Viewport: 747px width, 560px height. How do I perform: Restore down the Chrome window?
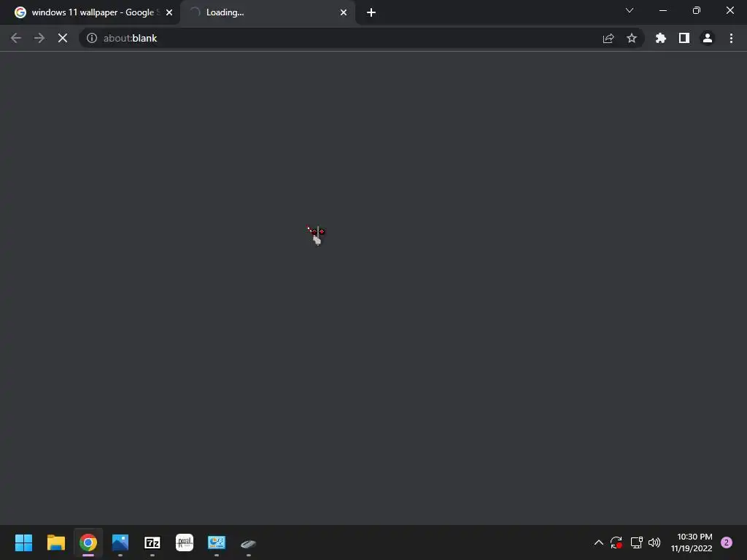(697, 10)
